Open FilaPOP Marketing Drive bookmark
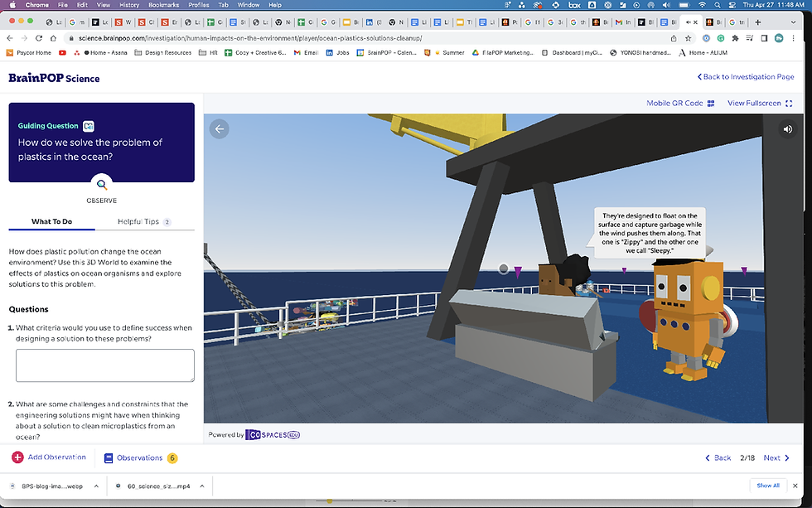Screen dimensions: 812x508 (502, 53)
